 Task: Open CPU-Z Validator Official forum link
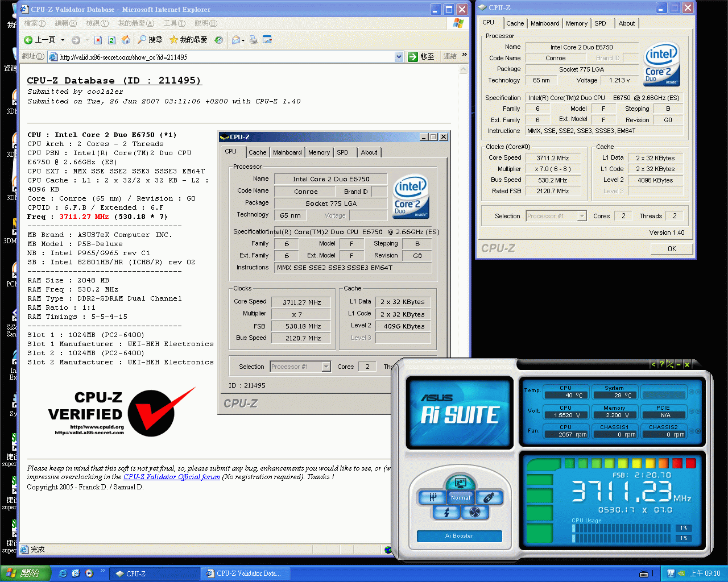click(172, 477)
